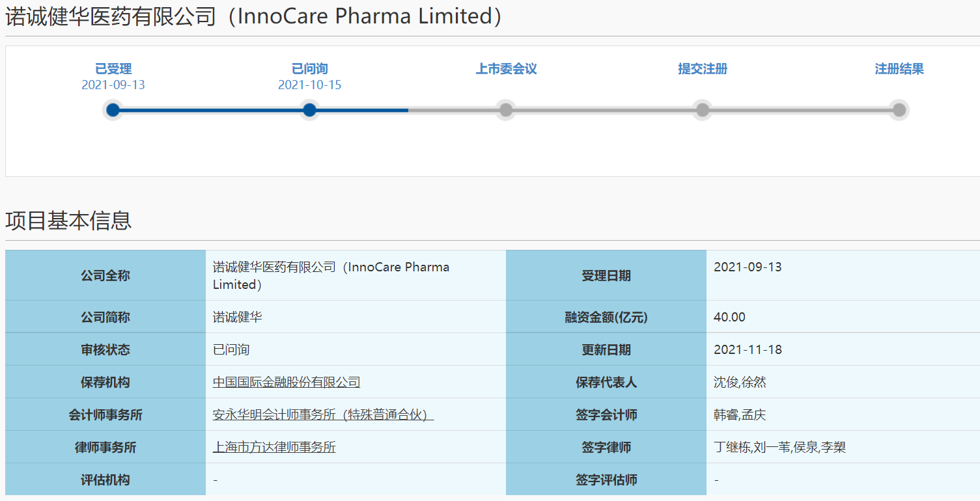Screen dimensions: 980x501
Task: Click the short name value 诺诚健华
Action: (238, 317)
